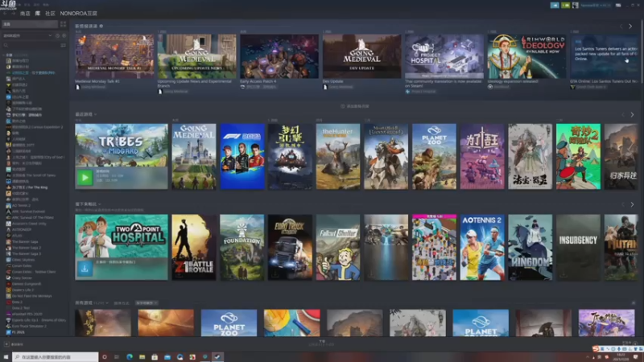
Task: Click the library Home button in sidebar
Action: coord(30,24)
